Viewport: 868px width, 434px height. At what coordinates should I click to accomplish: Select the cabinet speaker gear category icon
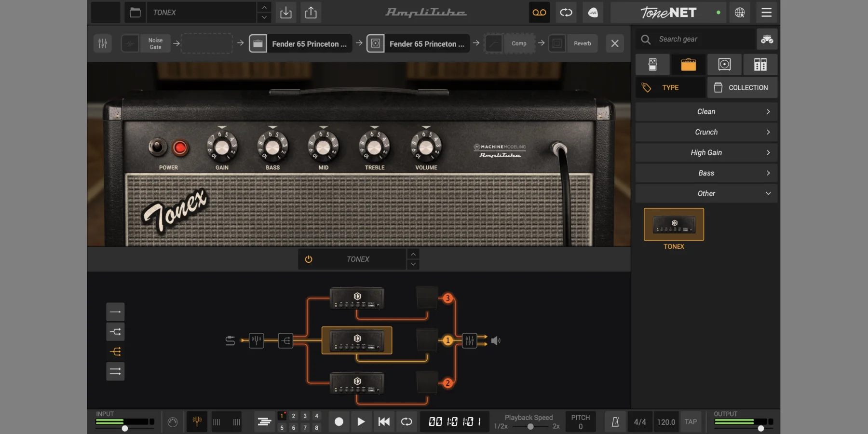click(724, 65)
